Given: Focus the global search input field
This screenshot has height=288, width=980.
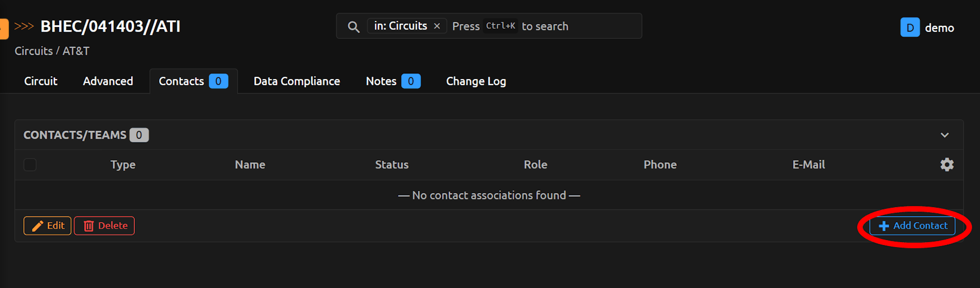Looking at the screenshot, I should (577, 26).
